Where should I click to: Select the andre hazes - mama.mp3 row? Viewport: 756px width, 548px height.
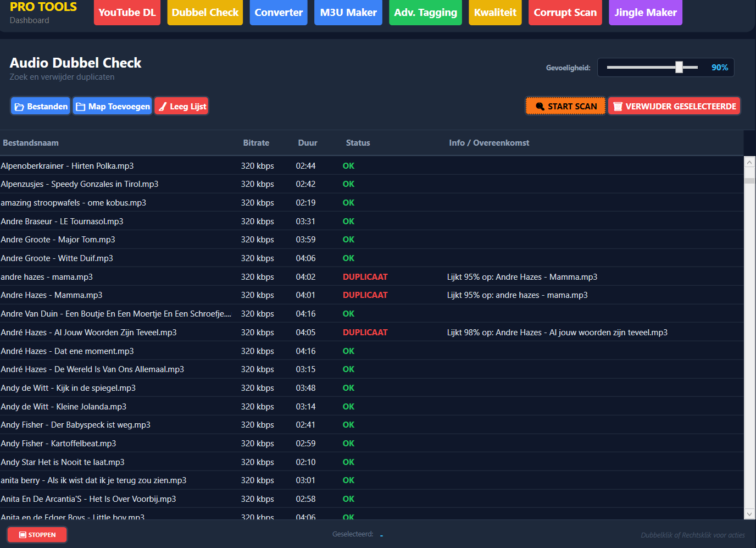tap(371, 276)
